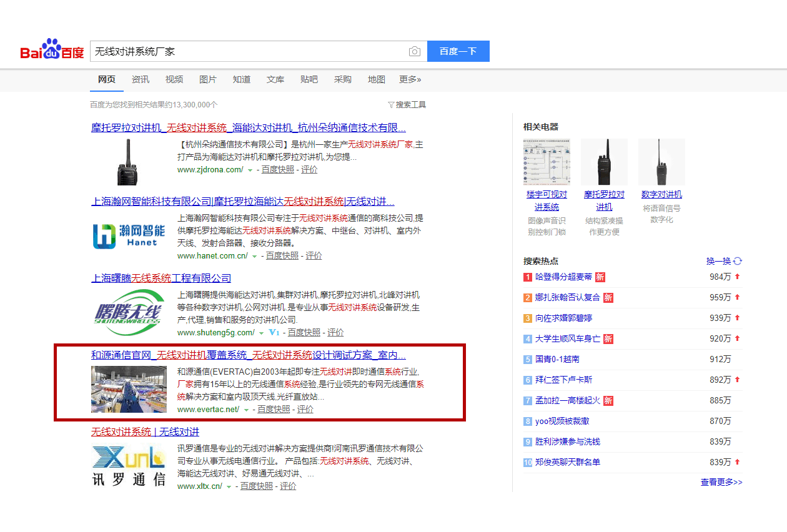The width and height of the screenshot is (787, 532).
Task: Open dropdown arrow beside www.xltx.cn
Action: 229,486
